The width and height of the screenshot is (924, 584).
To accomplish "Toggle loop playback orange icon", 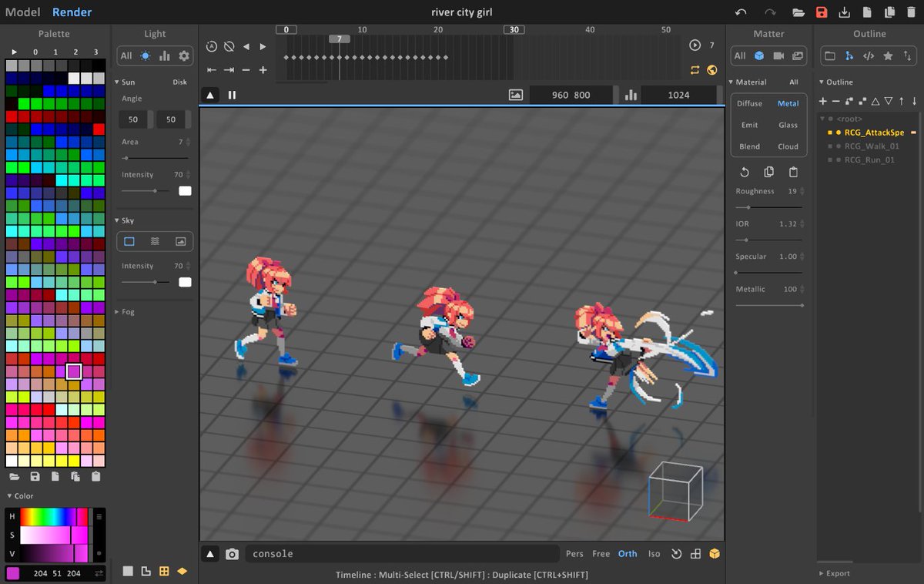I will point(695,69).
